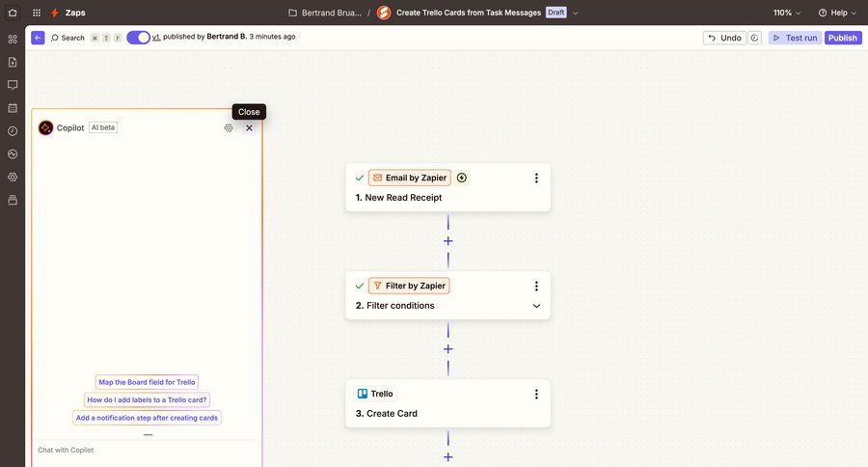
Task: Open the Zap name dropdown next to Draft
Action: tap(575, 13)
